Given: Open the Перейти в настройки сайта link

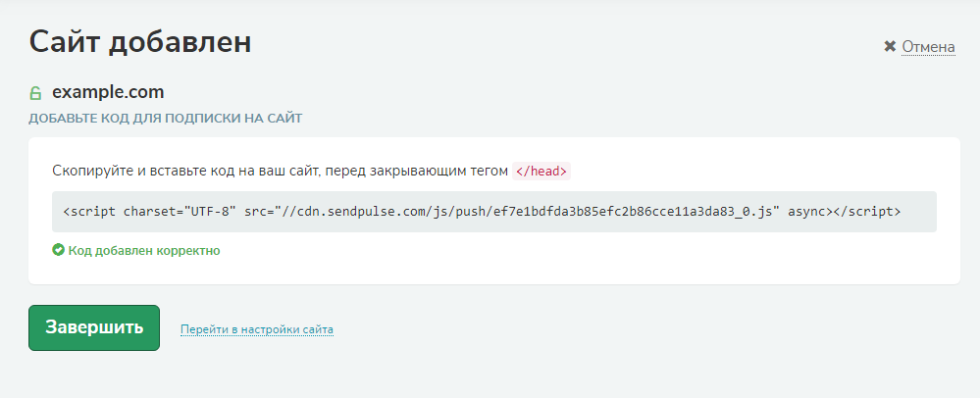Looking at the screenshot, I should 257,329.
